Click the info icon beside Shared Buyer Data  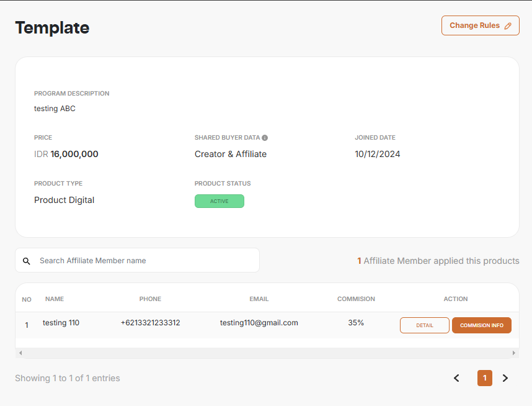[x=265, y=138]
